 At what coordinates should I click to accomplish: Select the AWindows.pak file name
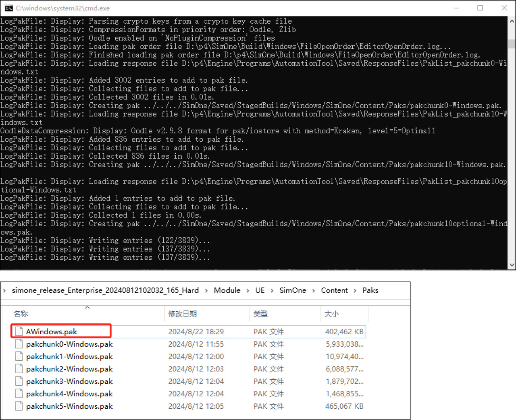52,331
